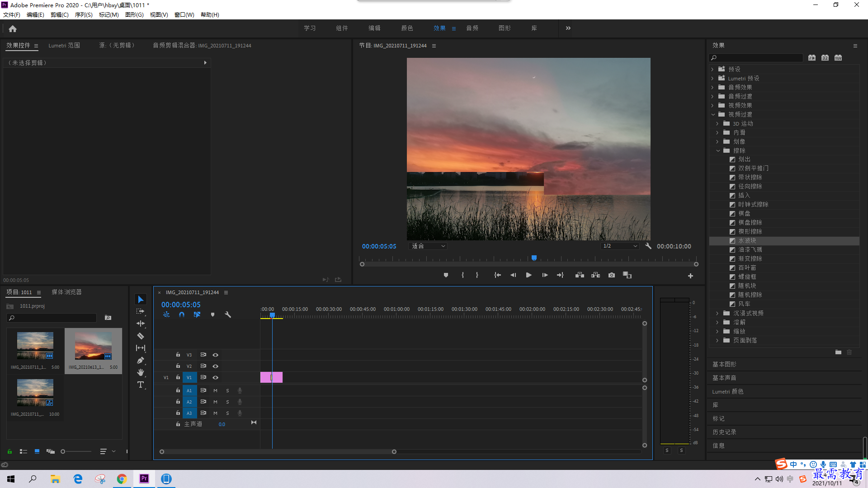Select the Slip tool
The width and height of the screenshot is (868, 488).
pyautogui.click(x=141, y=348)
